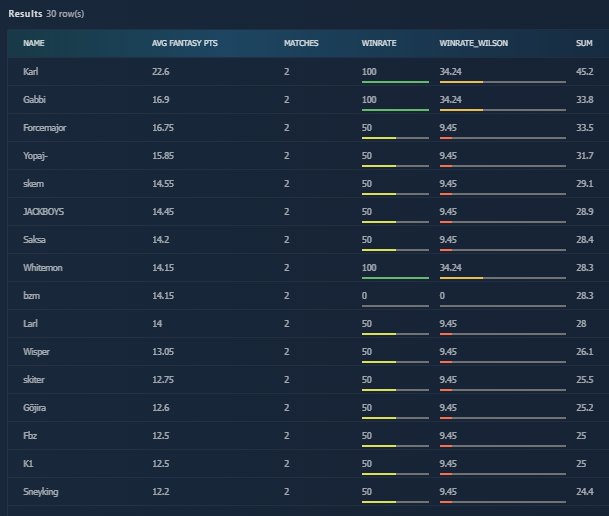Select skem's sum value 29.1
This screenshot has height=516, width=609.
pos(585,184)
